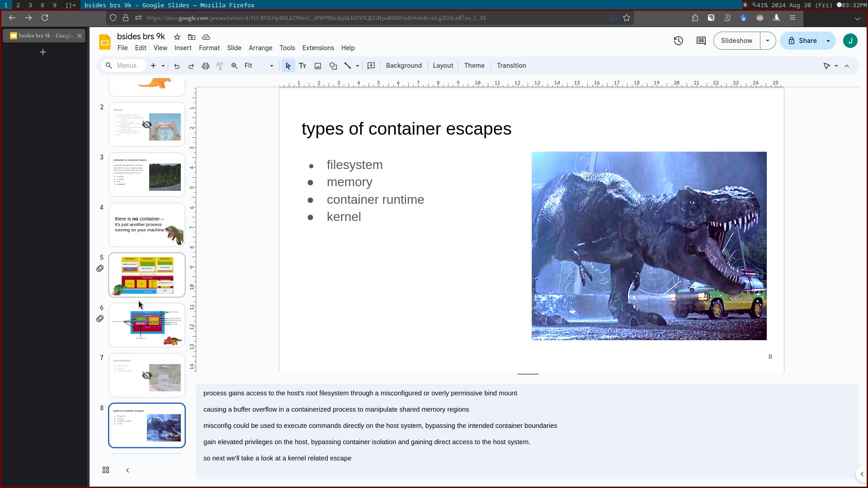Toggle hidden slide eye on slide 2
Image resolution: width=868 pixels, height=488 pixels.
tap(147, 125)
